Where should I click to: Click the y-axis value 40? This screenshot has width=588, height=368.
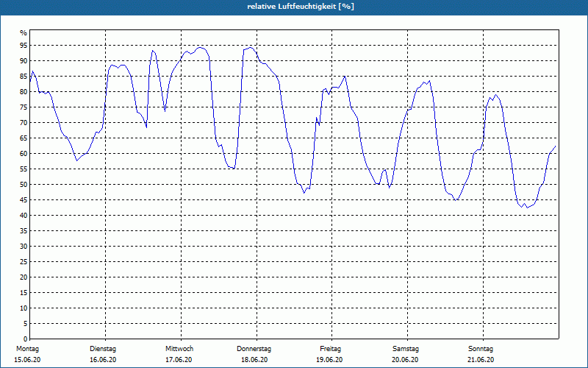(x=24, y=215)
